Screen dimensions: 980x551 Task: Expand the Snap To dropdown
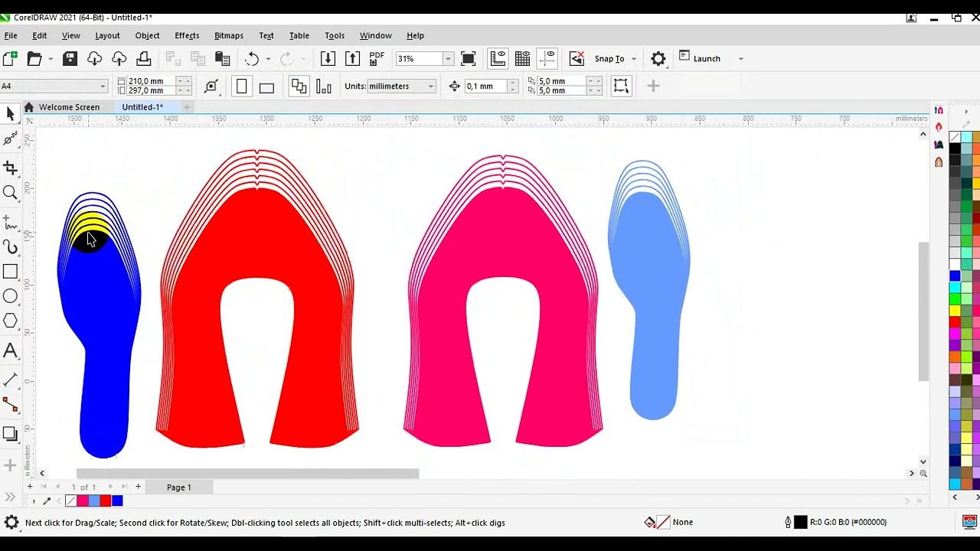(634, 59)
